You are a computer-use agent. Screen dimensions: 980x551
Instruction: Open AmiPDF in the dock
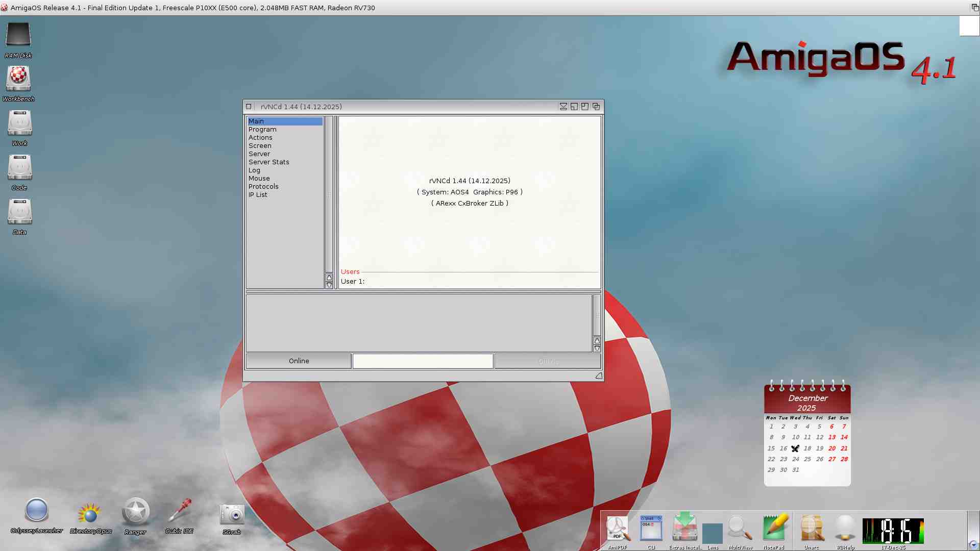pos(618,529)
